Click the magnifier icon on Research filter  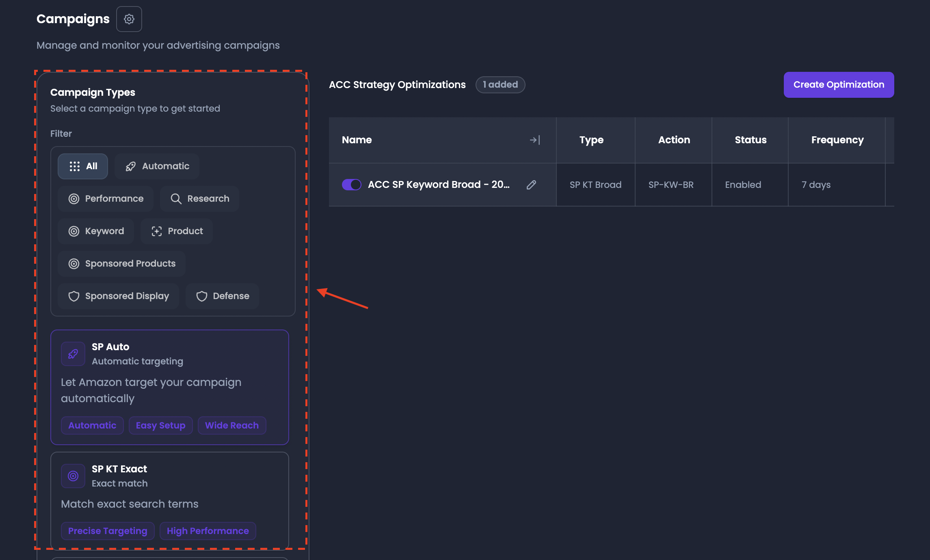(x=176, y=199)
